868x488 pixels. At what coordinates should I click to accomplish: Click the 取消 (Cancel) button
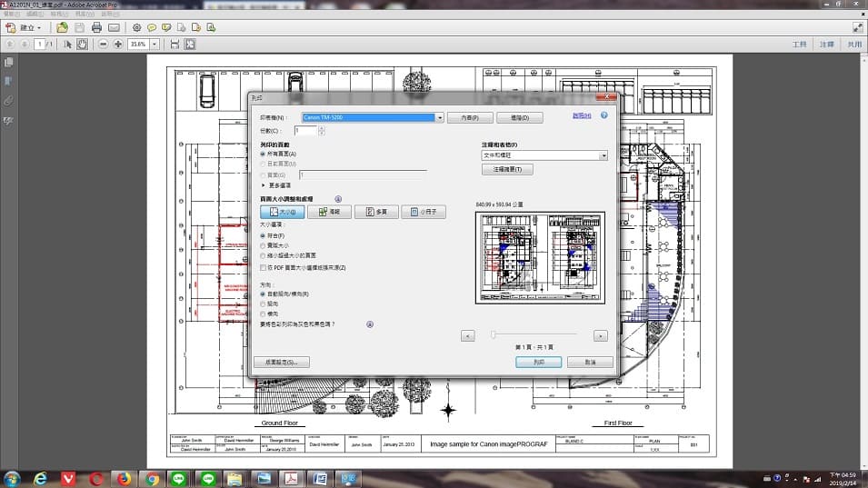pyautogui.click(x=590, y=362)
